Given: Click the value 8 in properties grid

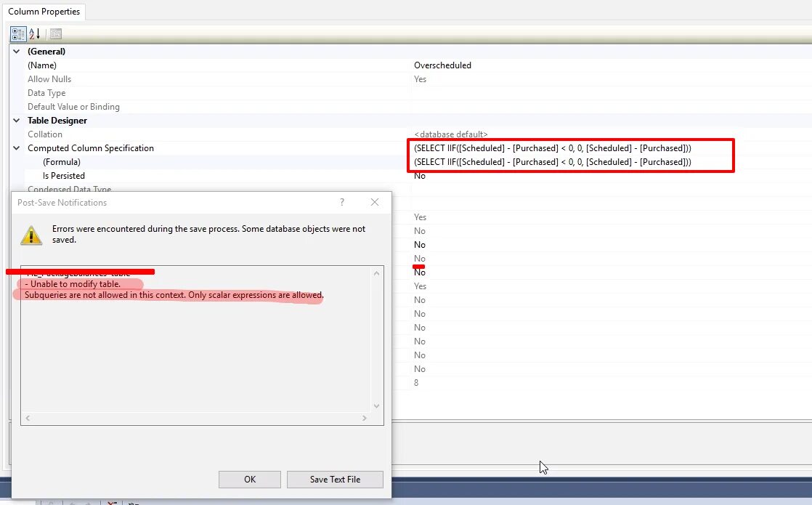Looking at the screenshot, I should pyautogui.click(x=416, y=383).
